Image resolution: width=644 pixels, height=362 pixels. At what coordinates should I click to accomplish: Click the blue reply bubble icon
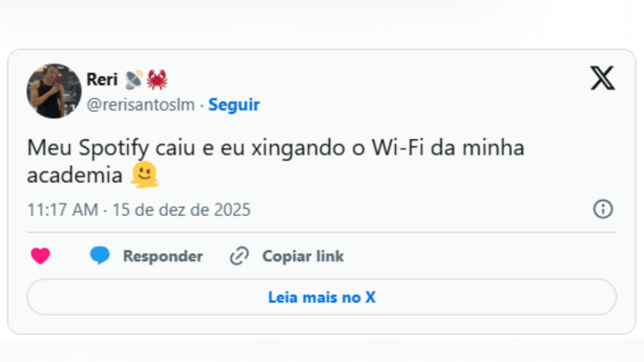click(99, 256)
